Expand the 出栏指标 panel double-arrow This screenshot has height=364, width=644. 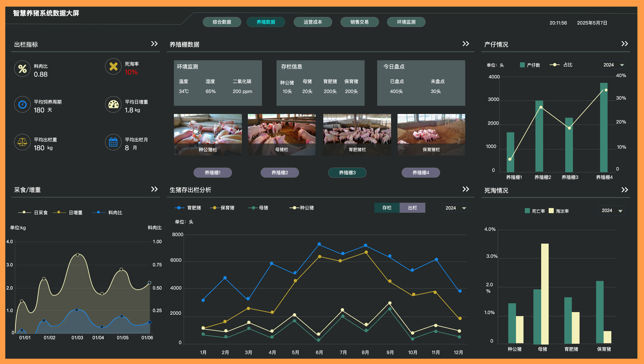(x=154, y=44)
